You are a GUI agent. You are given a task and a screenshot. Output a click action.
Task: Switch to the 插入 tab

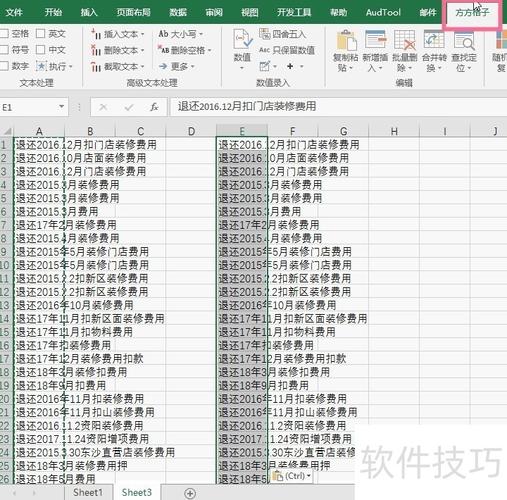tap(89, 12)
